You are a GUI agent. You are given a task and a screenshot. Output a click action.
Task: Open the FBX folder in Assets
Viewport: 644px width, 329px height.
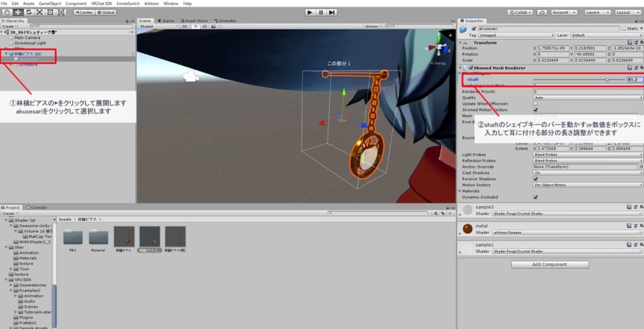[x=73, y=237]
